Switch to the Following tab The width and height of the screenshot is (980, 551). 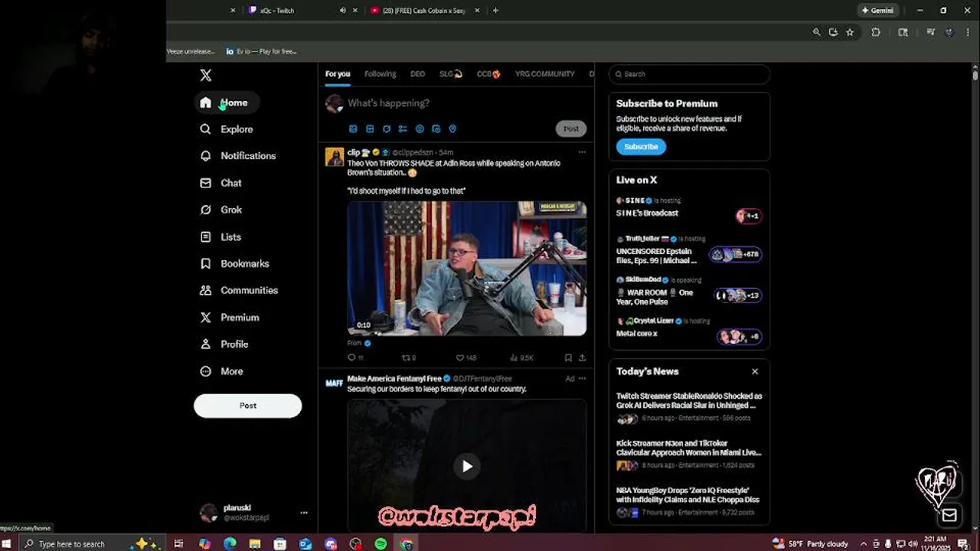tap(381, 74)
